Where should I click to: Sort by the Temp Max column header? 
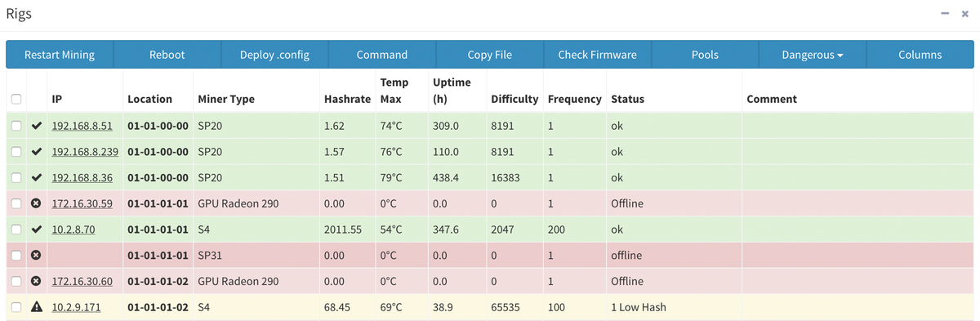pyautogui.click(x=395, y=91)
